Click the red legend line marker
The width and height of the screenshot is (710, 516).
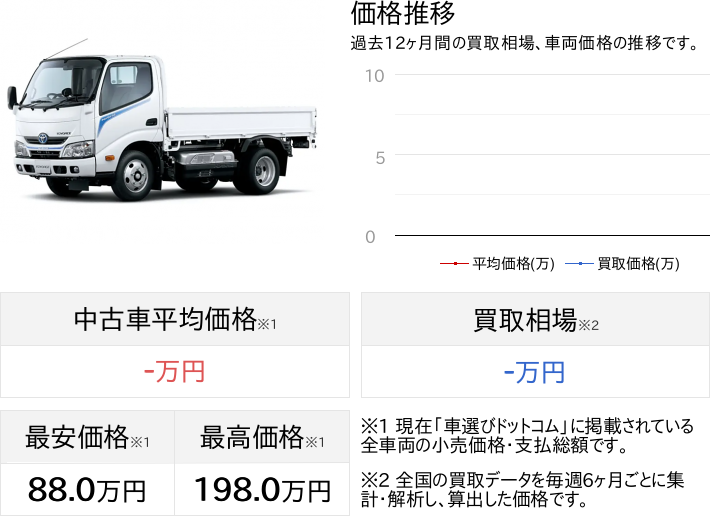tap(454, 263)
